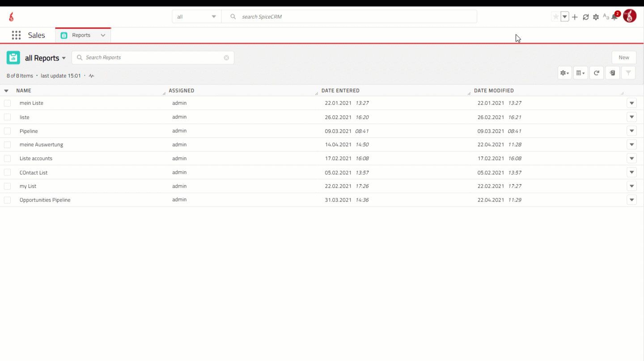Viewport: 644px width, 361px height.
Task: Reload the reports list with refresh icon
Action: click(596, 73)
